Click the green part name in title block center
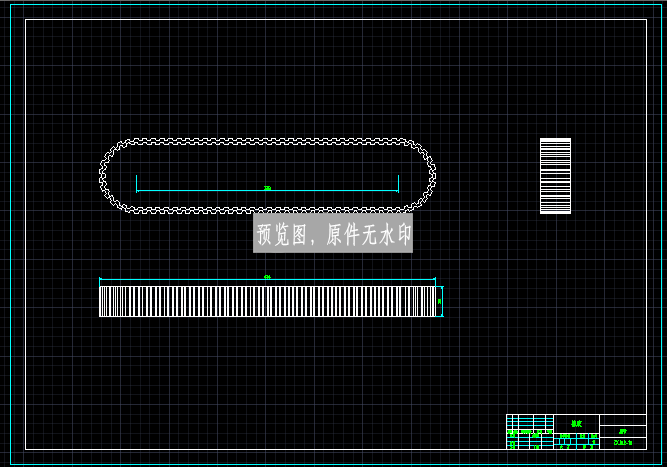The image size is (667, 467). click(x=576, y=424)
